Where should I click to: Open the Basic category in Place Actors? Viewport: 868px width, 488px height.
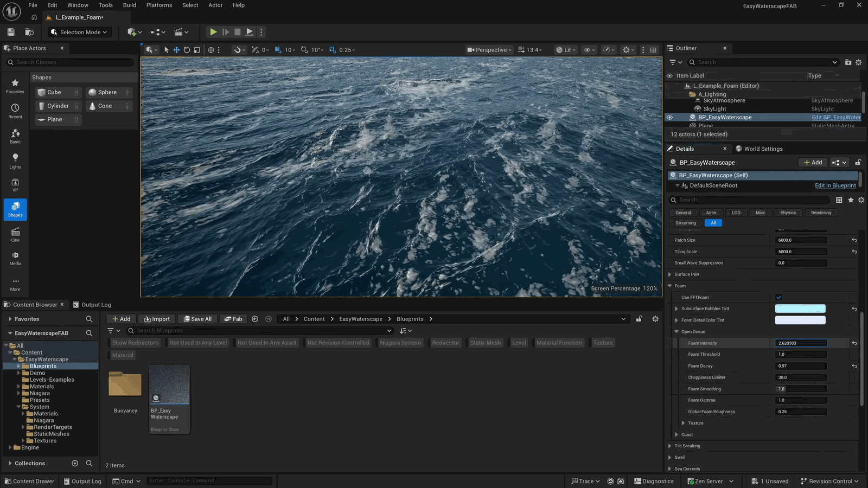(15, 136)
